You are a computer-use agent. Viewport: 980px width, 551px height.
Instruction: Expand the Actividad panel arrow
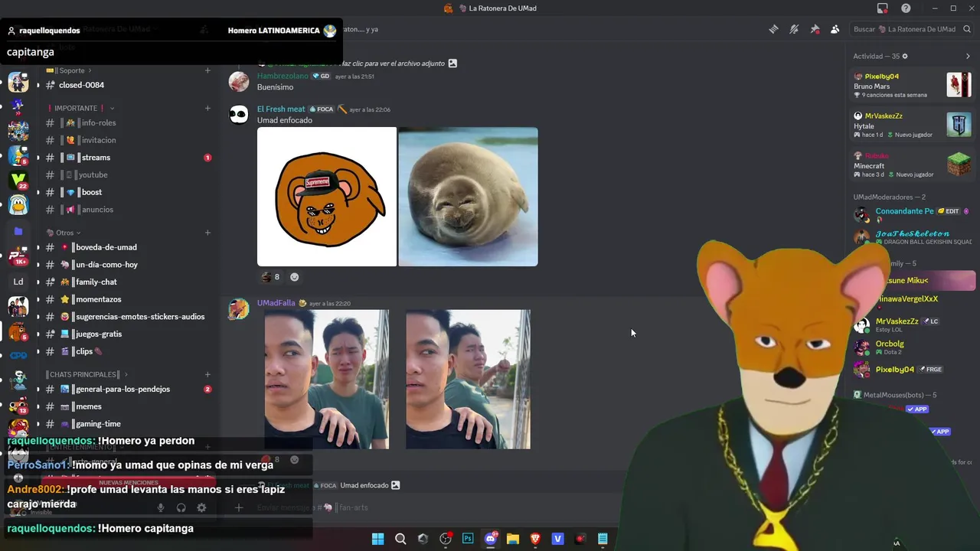tap(968, 56)
